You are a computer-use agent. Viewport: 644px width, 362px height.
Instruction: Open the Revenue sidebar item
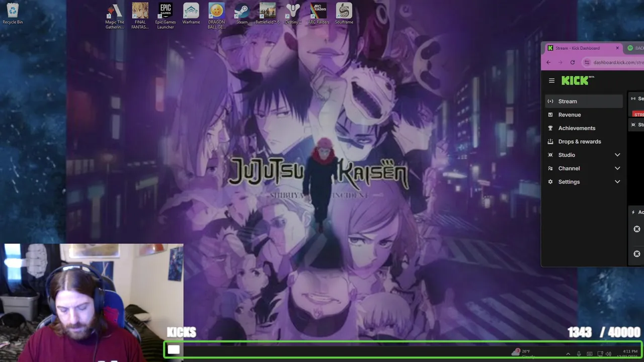pos(584,115)
